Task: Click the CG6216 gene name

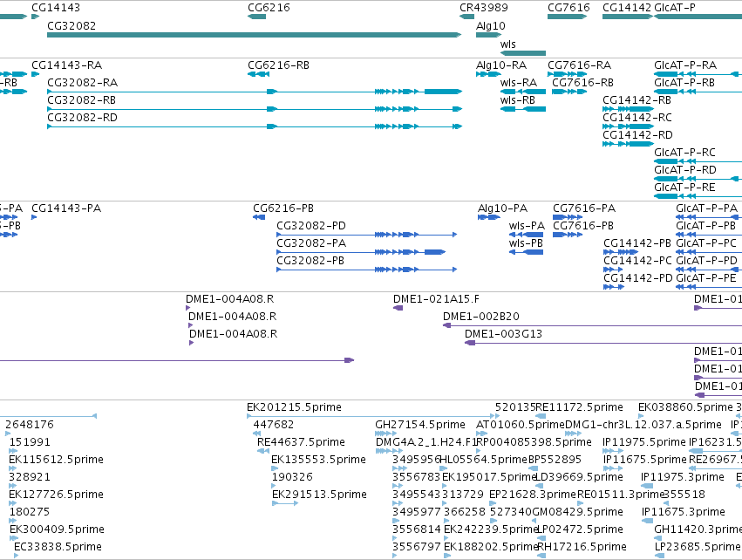Action: pyautogui.click(x=269, y=8)
